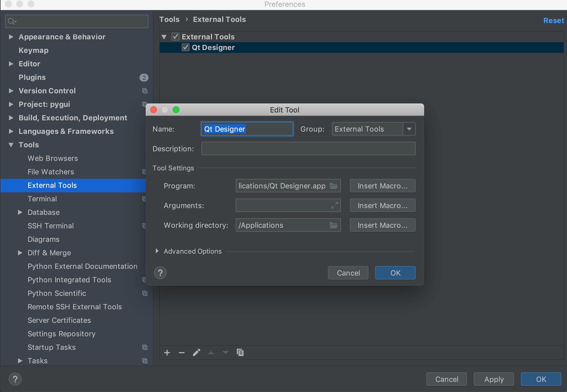Click Insert Macro button for Program
The width and height of the screenshot is (567, 392).
click(x=382, y=186)
